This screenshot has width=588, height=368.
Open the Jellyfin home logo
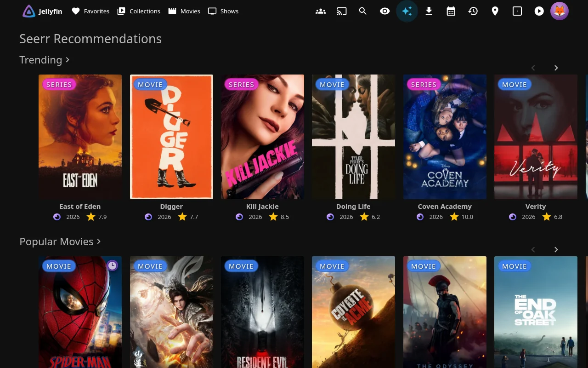[x=42, y=11]
